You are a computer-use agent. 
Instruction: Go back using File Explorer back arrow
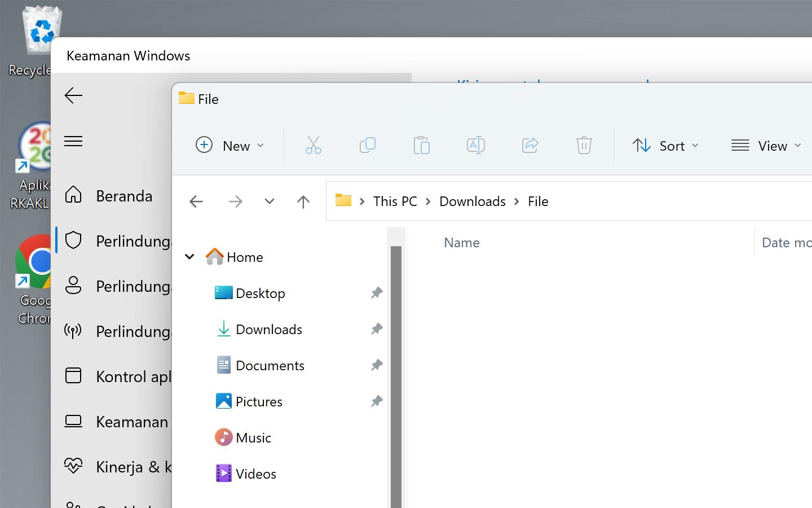pos(196,202)
